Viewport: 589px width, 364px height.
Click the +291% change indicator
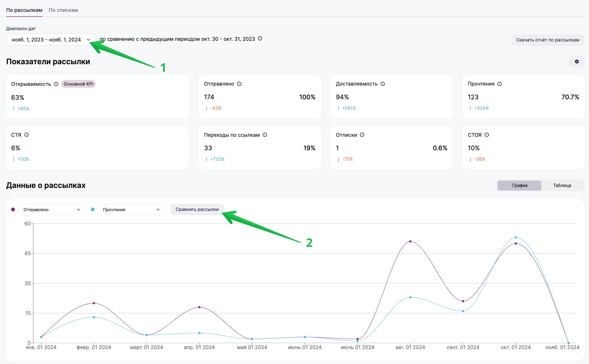click(349, 108)
